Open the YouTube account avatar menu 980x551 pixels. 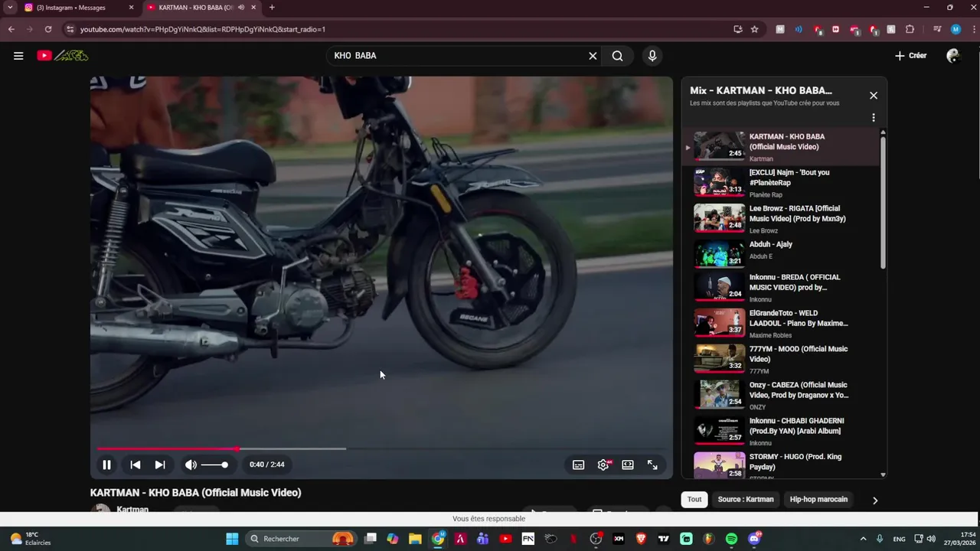953,56
